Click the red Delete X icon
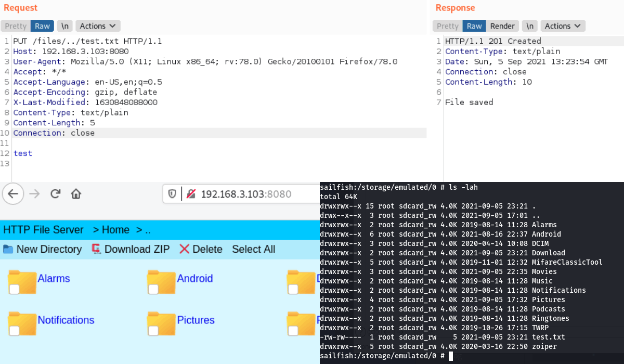This screenshot has height=364, width=624. click(x=184, y=249)
